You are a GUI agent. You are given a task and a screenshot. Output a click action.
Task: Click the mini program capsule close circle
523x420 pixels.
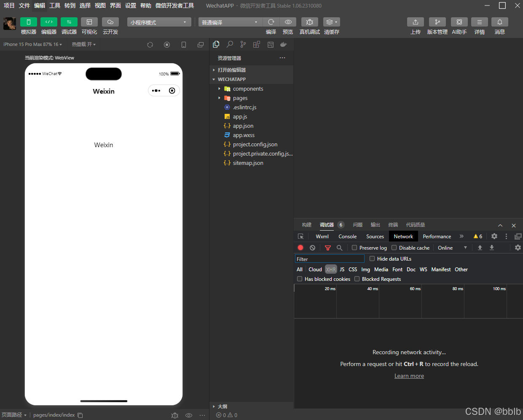coord(172,91)
